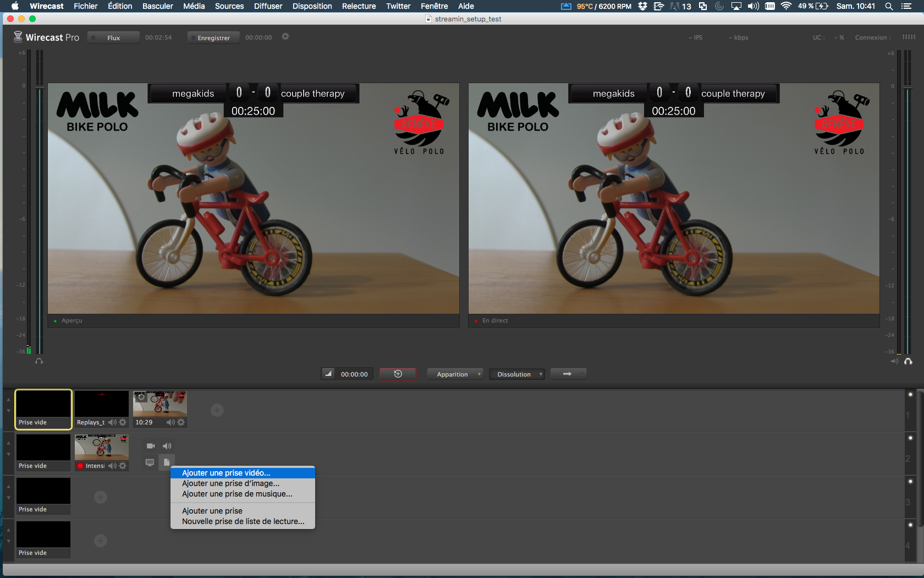Toggle audio on the Intensi shot
Screen dimensions: 924x578
coord(112,466)
